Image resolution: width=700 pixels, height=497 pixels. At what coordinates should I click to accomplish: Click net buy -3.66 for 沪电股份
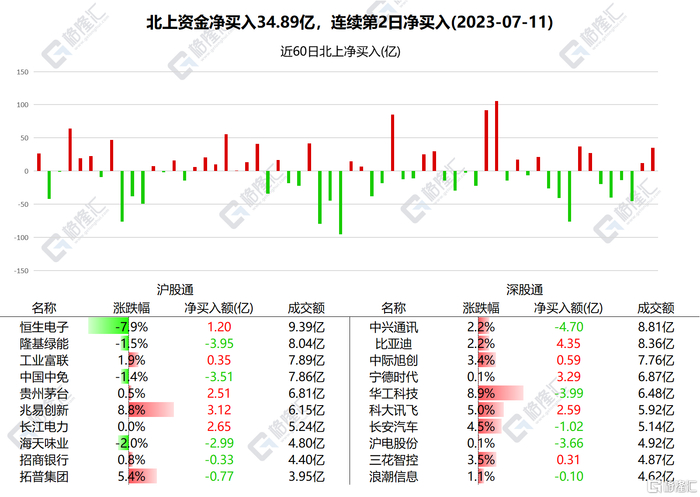568,443
